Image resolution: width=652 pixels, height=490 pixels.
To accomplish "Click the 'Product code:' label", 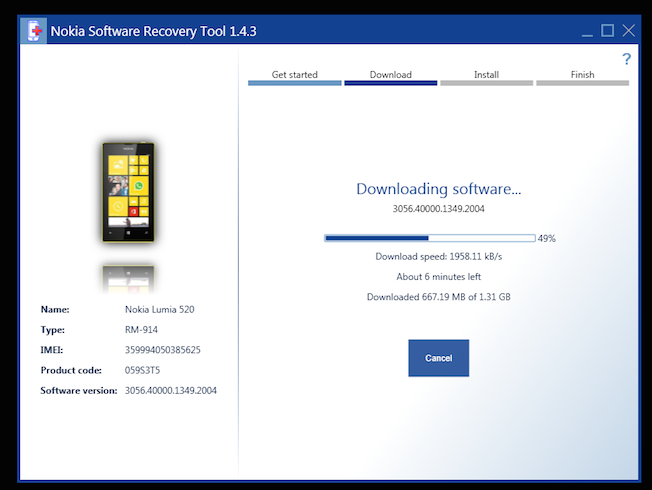I will (x=71, y=370).
